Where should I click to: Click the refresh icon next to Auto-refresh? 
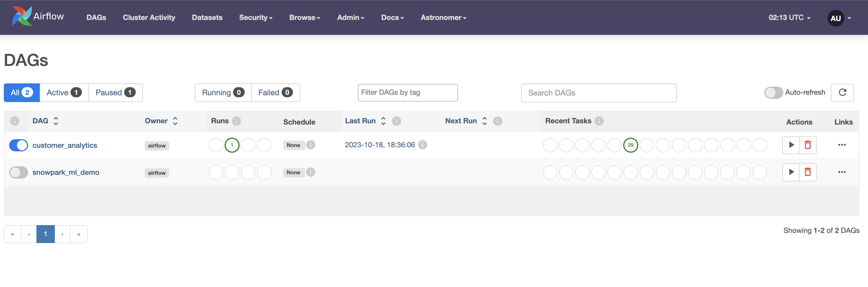point(842,92)
